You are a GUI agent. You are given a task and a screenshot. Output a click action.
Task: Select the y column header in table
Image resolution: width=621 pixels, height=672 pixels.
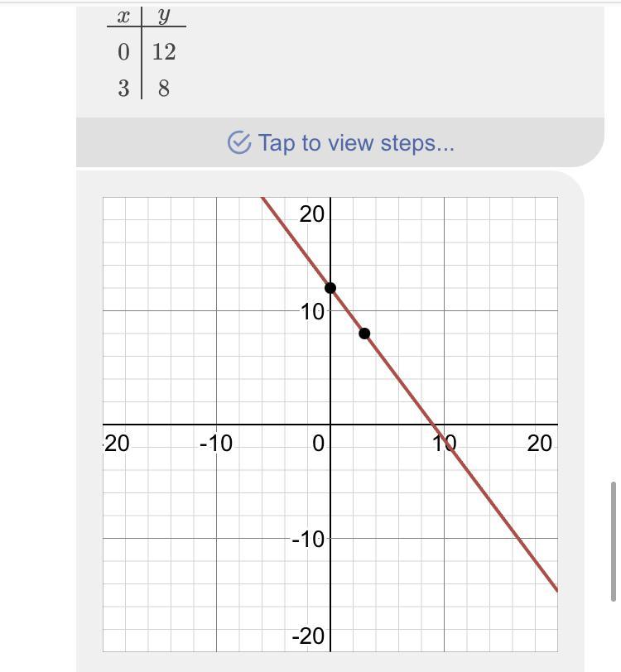pyautogui.click(x=163, y=15)
